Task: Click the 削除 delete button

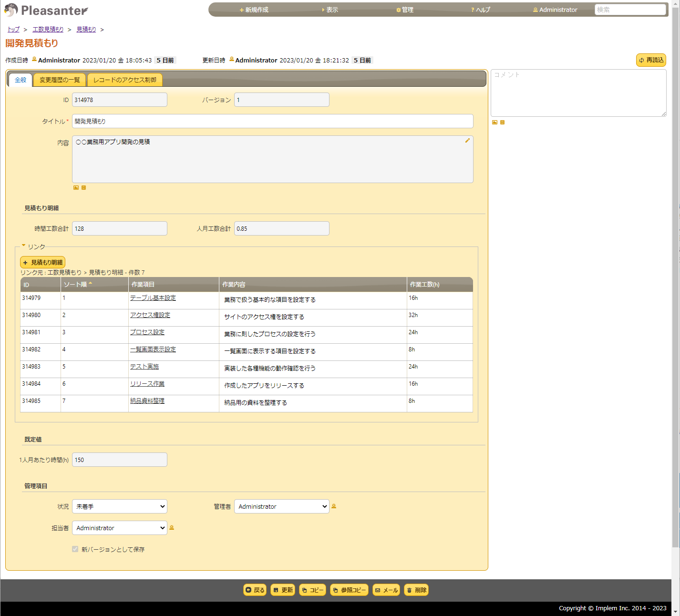Action: pyautogui.click(x=416, y=590)
